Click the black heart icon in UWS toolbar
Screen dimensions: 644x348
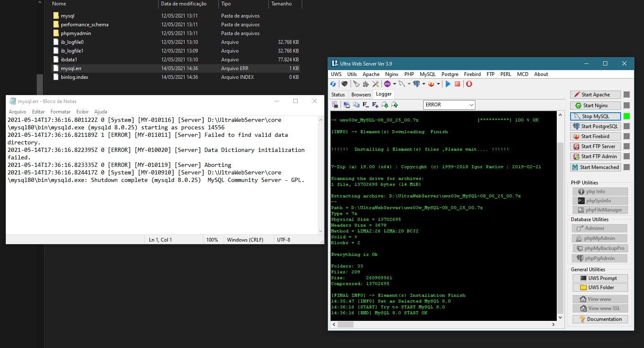(344, 84)
